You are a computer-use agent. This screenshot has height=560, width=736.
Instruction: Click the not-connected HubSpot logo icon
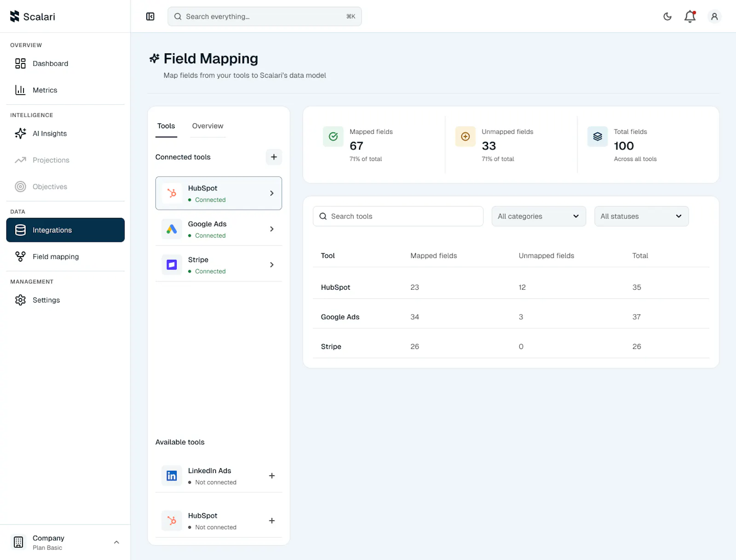[x=172, y=521]
